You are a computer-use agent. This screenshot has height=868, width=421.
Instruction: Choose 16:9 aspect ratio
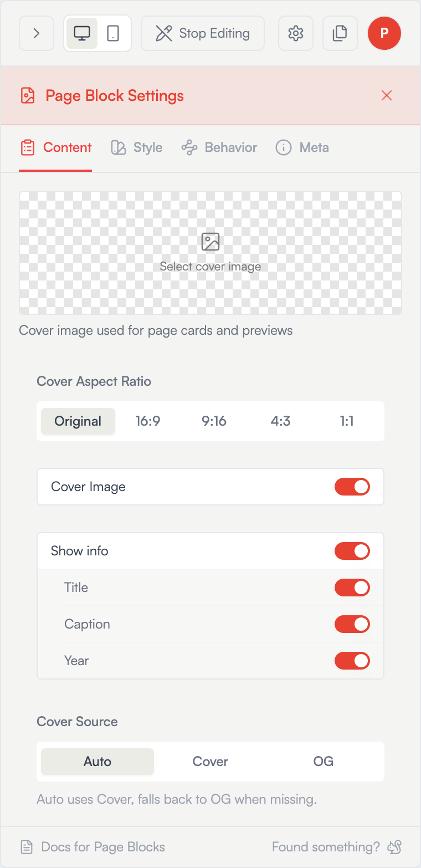(148, 421)
